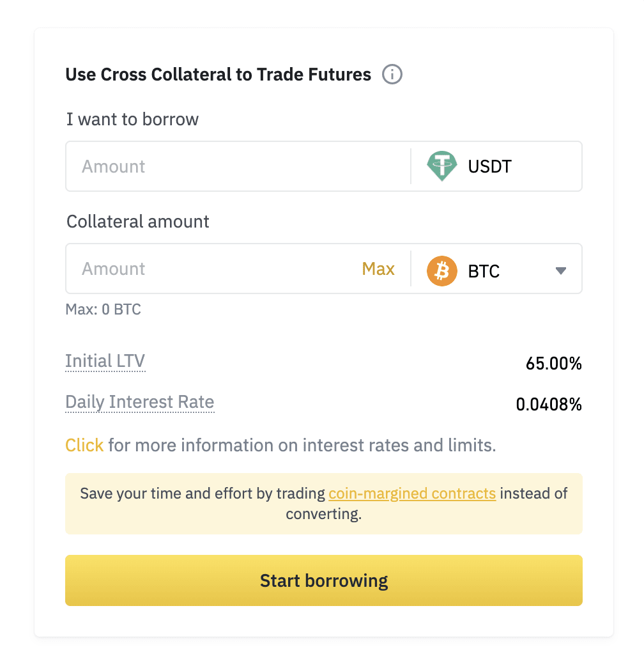This screenshot has height=661, width=644.
Task: Click the Daily Interest Rate underlined label
Action: coord(140,402)
